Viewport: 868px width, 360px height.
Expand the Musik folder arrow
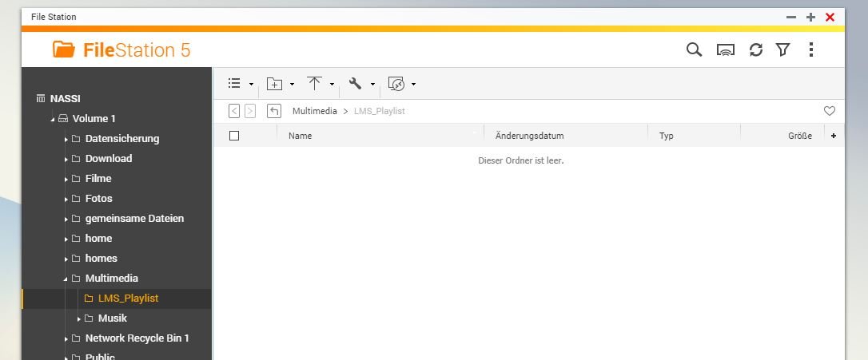pyautogui.click(x=78, y=318)
